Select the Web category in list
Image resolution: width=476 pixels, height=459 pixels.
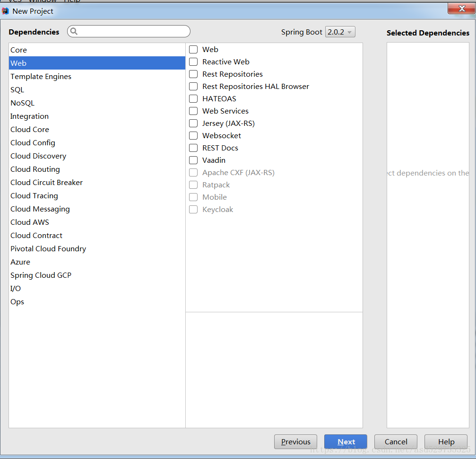coord(97,63)
